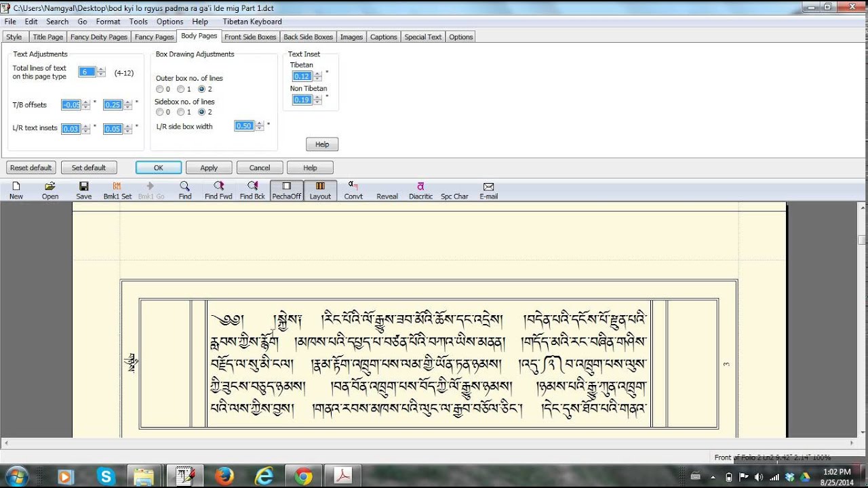The height and width of the screenshot is (488, 868).
Task: Switch to the Options tab
Action: 460,37
